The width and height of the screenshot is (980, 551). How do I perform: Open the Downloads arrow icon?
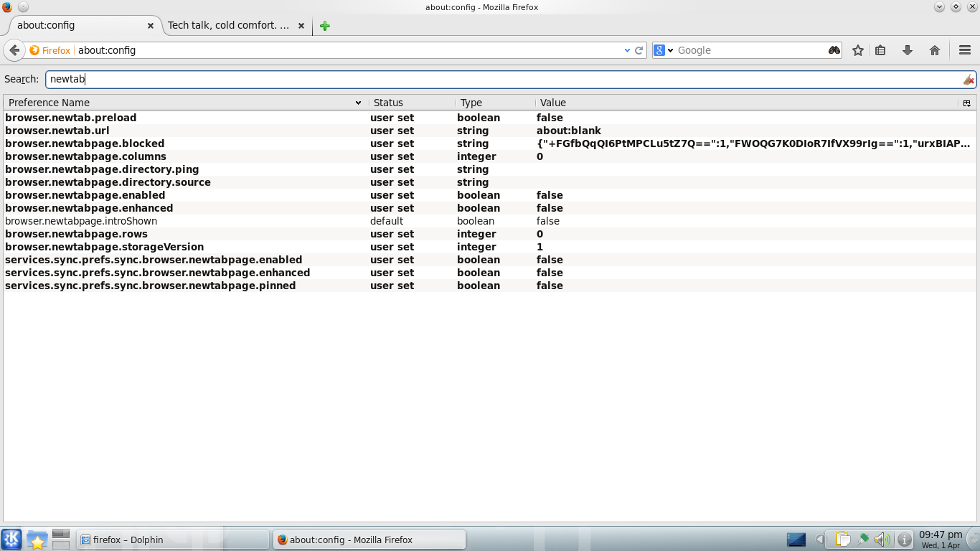(907, 50)
